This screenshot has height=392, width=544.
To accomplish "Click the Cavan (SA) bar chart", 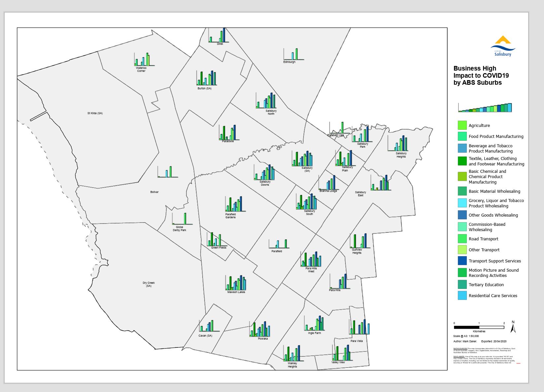I will 209,326.
